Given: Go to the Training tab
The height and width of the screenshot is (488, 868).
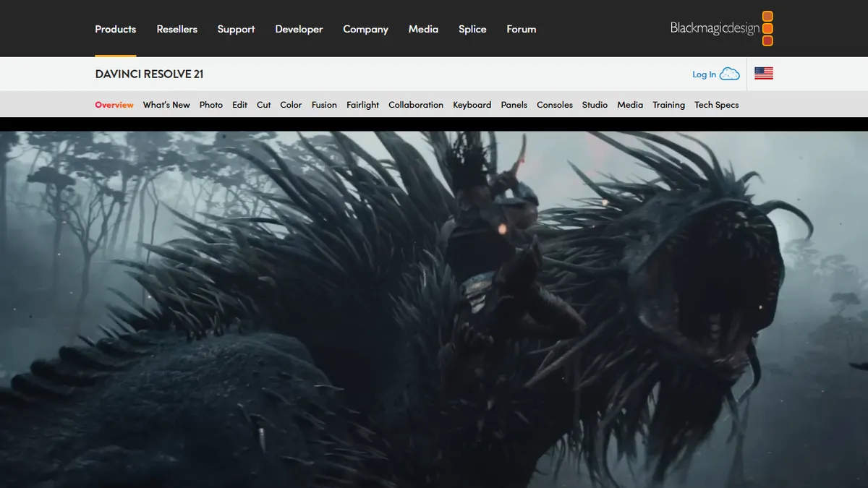Looking at the screenshot, I should click(669, 105).
